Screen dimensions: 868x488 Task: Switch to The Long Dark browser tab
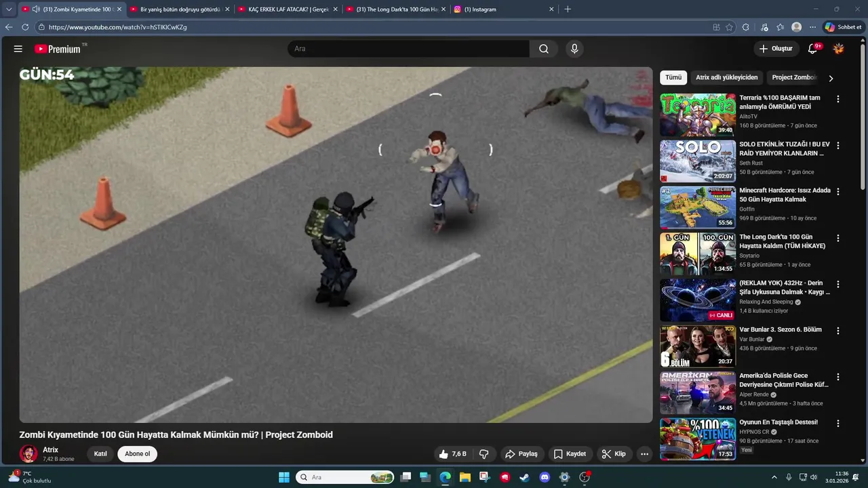397,9
